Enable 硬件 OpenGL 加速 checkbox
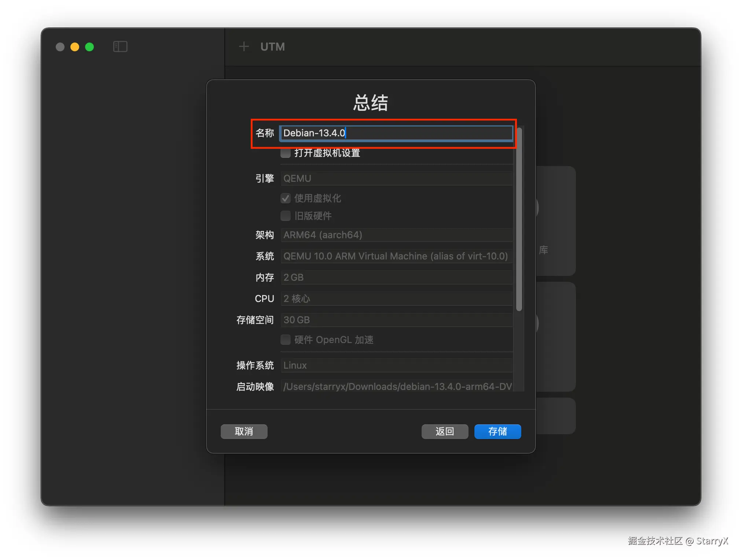Viewport: 742px width, 560px height. click(x=286, y=340)
